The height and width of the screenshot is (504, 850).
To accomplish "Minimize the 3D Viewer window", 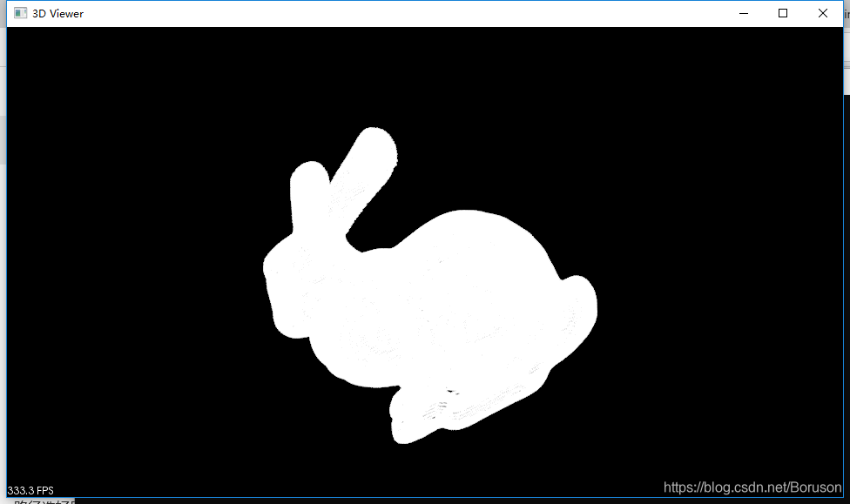I will [x=744, y=14].
